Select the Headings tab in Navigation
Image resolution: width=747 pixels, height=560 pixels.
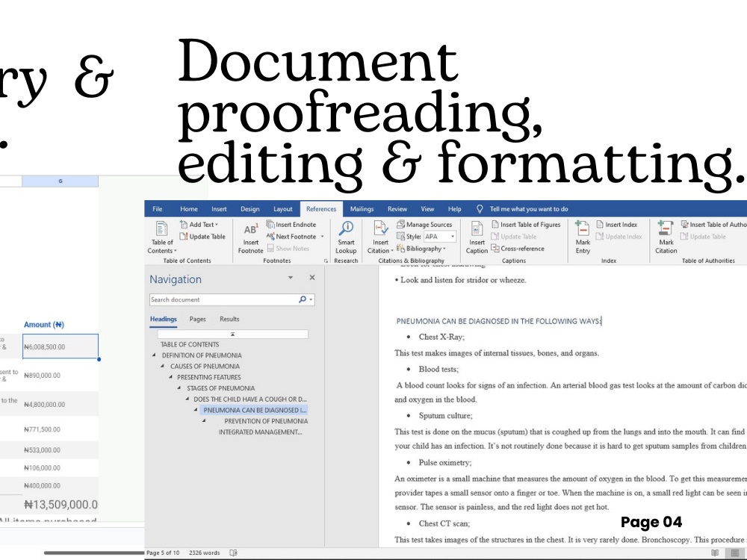[x=164, y=319]
